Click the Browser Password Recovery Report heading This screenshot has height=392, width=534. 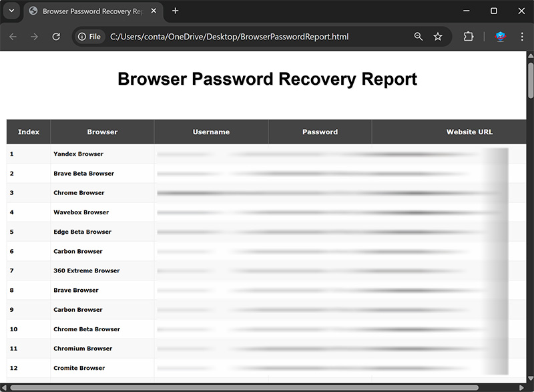click(x=268, y=79)
